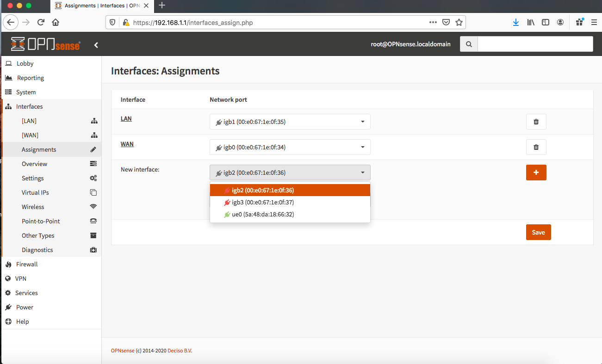
Task: Expand the Firewall menu
Action: pos(51,264)
